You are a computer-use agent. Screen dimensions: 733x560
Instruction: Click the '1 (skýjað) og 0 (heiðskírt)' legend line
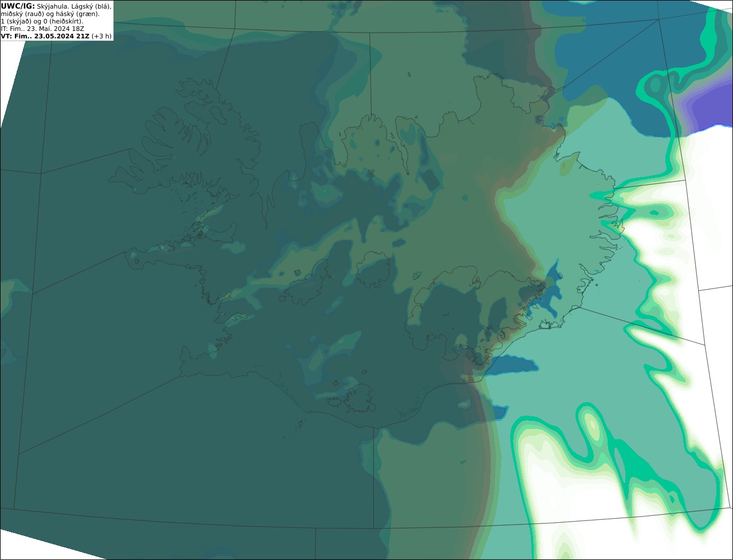click(42, 21)
